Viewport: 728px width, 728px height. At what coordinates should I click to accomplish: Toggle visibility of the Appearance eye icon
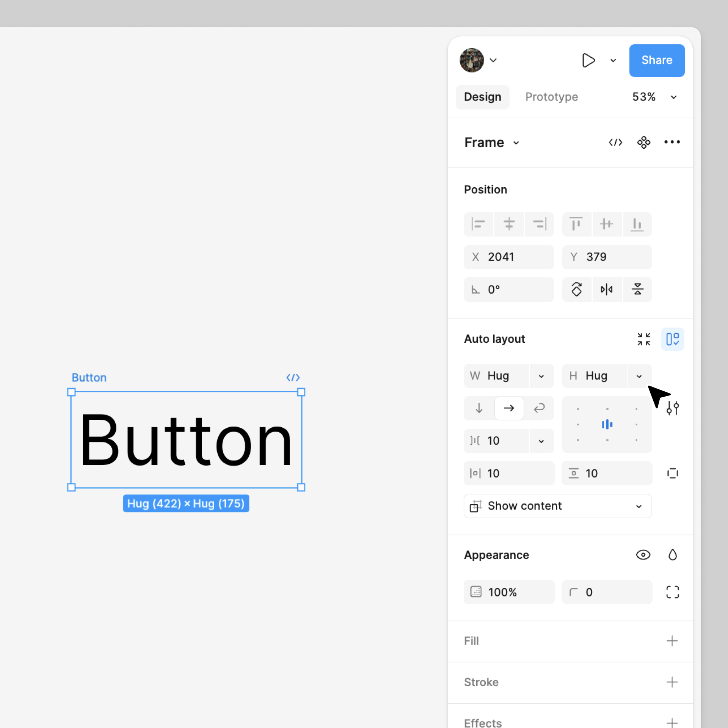click(x=643, y=555)
